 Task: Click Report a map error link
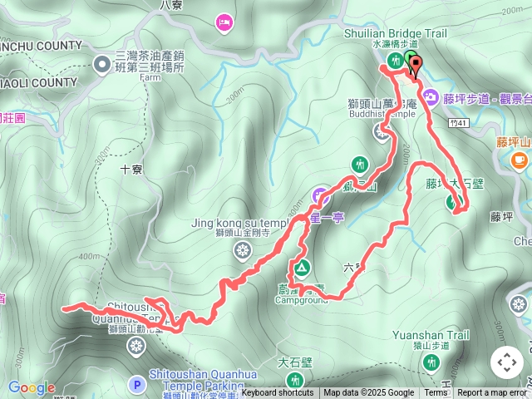point(491,393)
